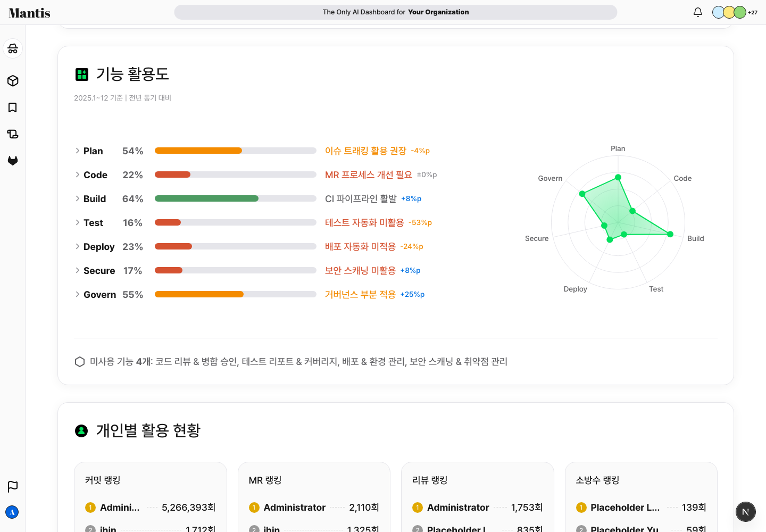Click the 거버넌스 부분 적용 text
The width and height of the screenshot is (766, 532).
pyautogui.click(x=360, y=295)
